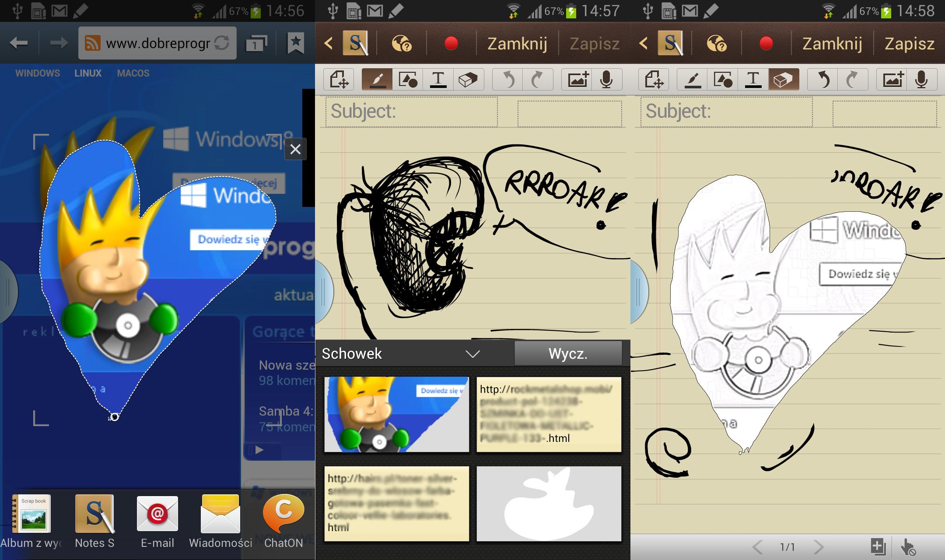Image resolution: width=945 pixels, height=560 pixels.
Task: Open the LINUX tab on the website
Action: pos(87,73)
